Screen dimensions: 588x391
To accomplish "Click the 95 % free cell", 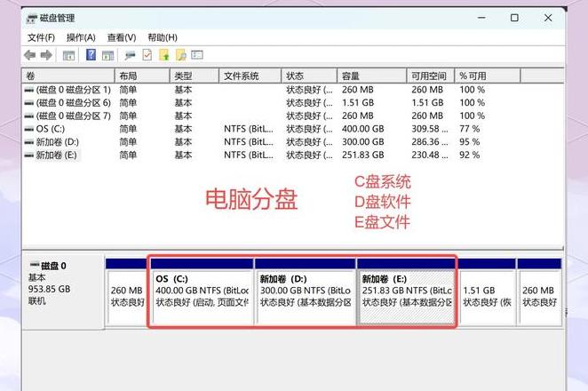I will [x=470, y=142].
